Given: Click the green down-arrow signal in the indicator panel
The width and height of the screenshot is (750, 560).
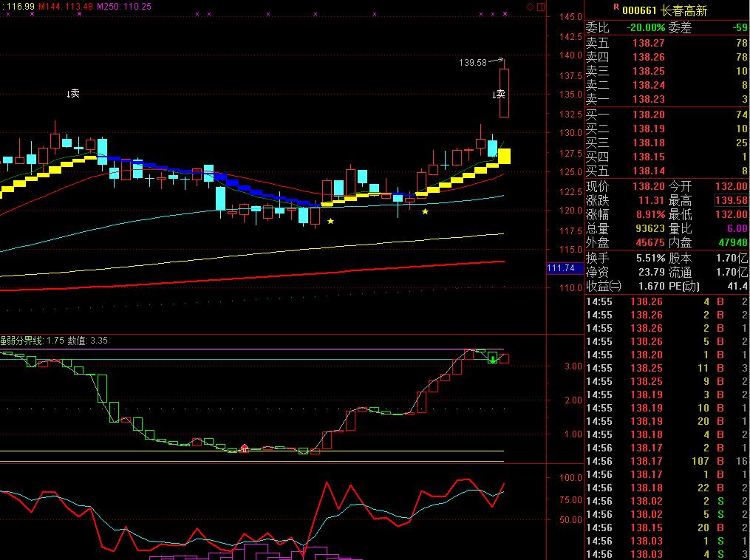Looking at the screenshot, I should click(493, 359).
